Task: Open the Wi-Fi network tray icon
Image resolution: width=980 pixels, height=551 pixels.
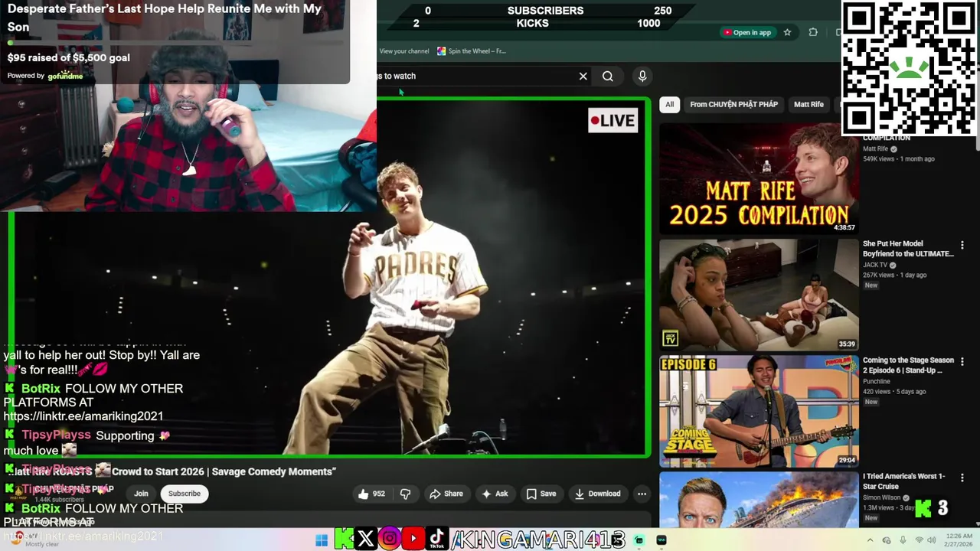Action: click(920, 540)
